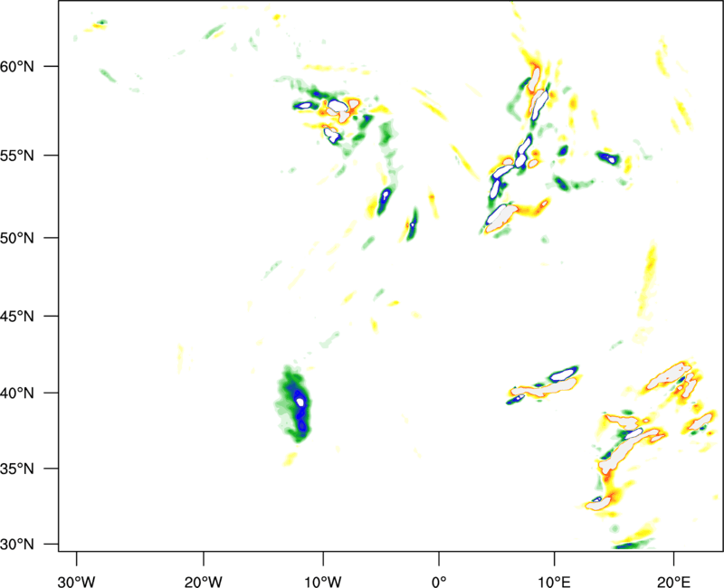The width and height of the screenshot is (724, 588).
Task: Click the 10°W longitude label
Action: (323, 582)
